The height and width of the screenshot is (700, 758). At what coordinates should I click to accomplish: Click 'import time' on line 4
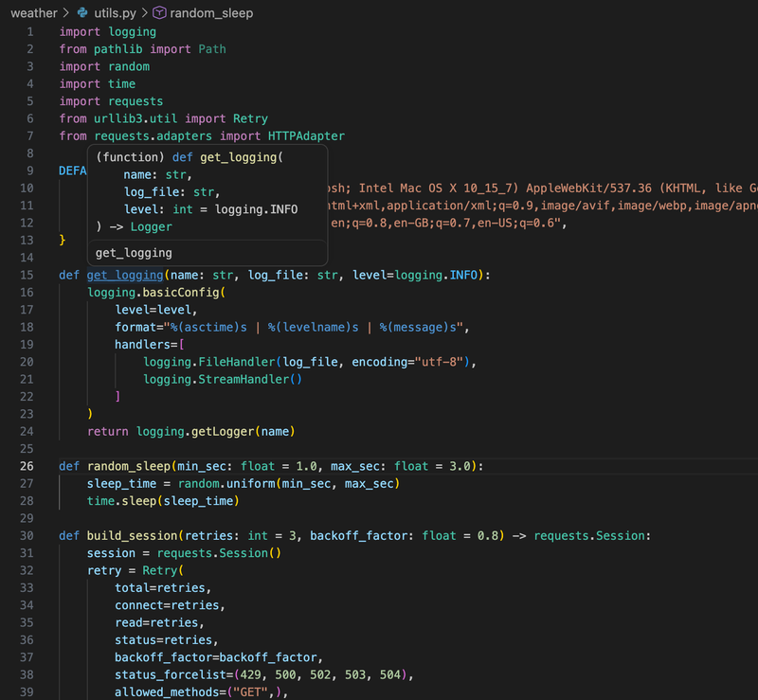tap(98, 84)
